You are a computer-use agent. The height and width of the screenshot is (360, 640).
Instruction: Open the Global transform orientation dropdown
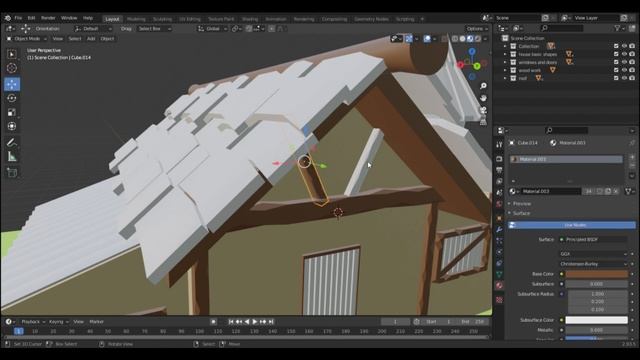212,29
